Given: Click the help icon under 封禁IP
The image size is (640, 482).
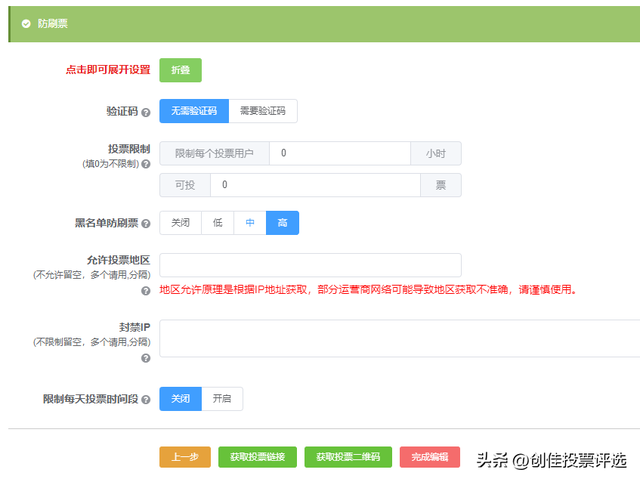Looking at the screenshot, I should pos(146,357).
